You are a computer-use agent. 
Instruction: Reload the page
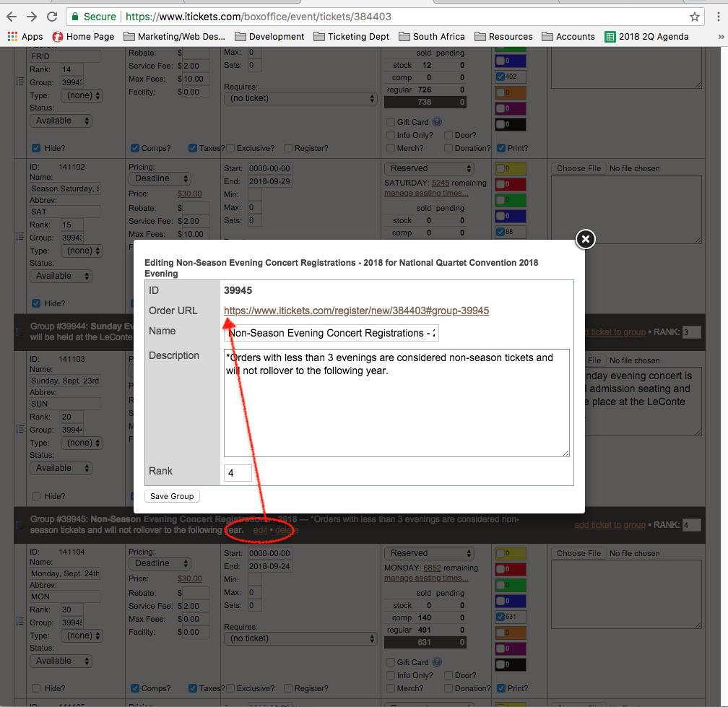pos(52,17)
